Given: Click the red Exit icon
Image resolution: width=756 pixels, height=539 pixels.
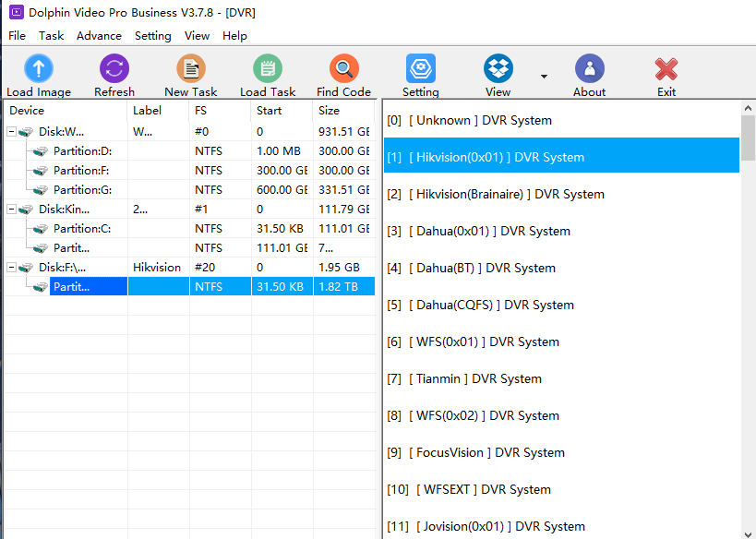Looking at the screenshot, I should (x=666, y=68).
